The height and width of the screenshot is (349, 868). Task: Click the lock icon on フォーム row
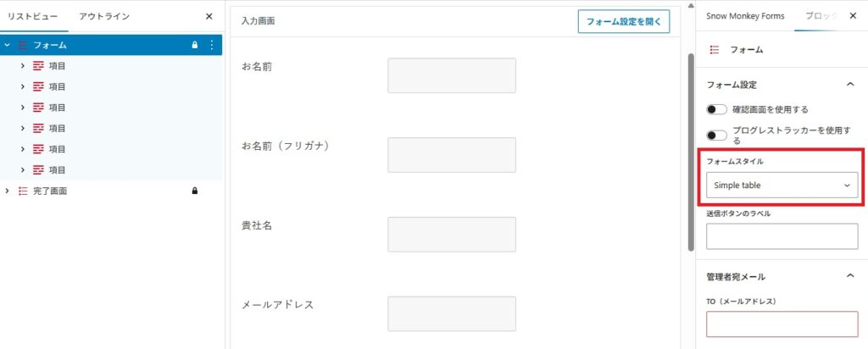pos(195,45)
